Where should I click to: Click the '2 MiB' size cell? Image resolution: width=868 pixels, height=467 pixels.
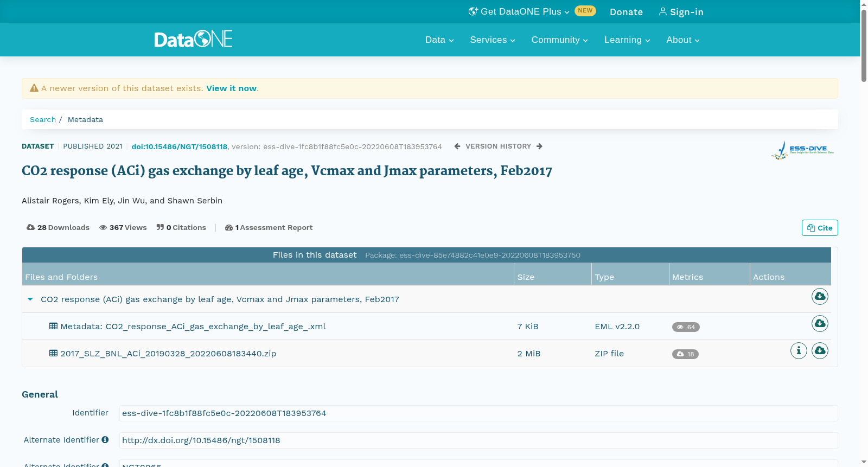pyautogui.click(x=529, y=354)
